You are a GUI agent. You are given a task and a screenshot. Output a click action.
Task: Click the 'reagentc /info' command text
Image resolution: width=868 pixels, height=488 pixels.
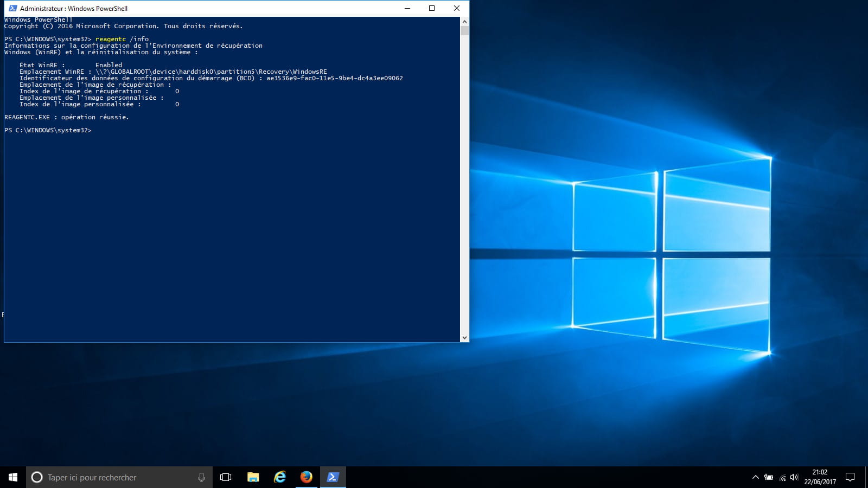(x=122, y=39)
